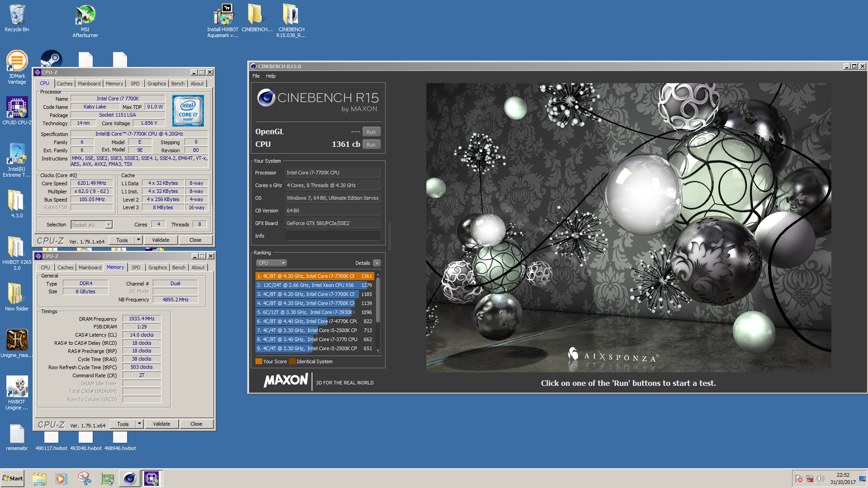The width and height of the screenshot is (868, 488).
Task: Click GeForce GTX 580 GFX Board field
Action: [332, 223]
